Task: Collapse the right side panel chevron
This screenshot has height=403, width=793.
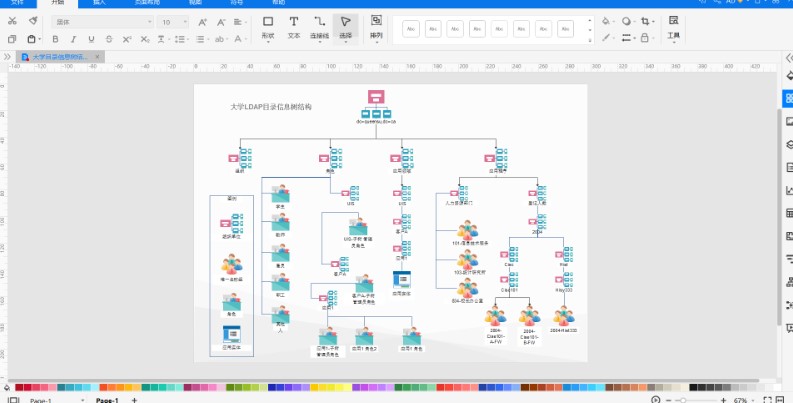Action: click(789, 59)
